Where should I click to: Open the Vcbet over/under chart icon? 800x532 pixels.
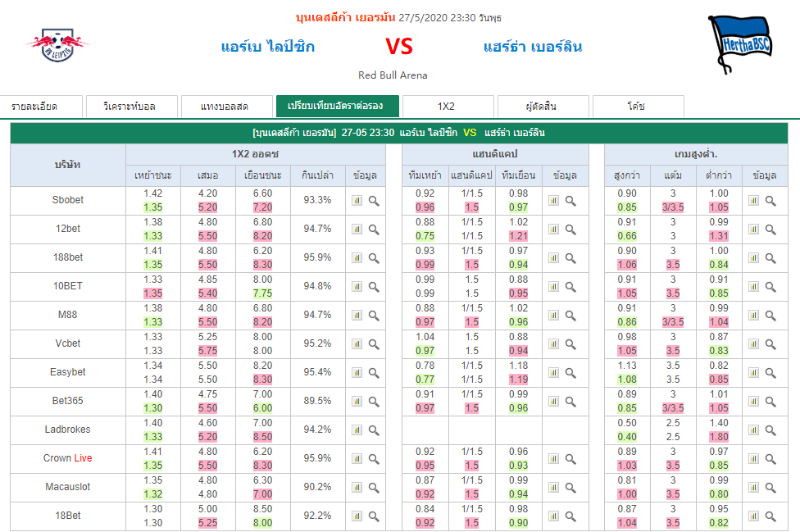pos(753,343)
